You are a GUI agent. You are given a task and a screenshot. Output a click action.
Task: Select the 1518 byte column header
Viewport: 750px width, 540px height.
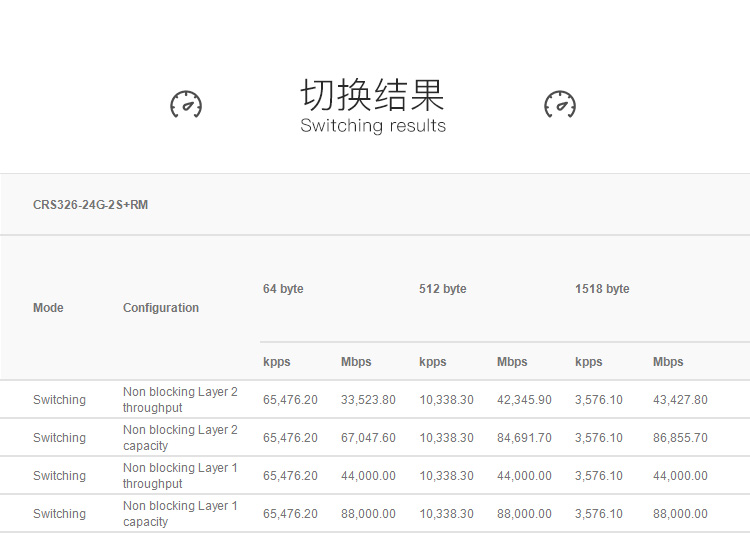602,289
